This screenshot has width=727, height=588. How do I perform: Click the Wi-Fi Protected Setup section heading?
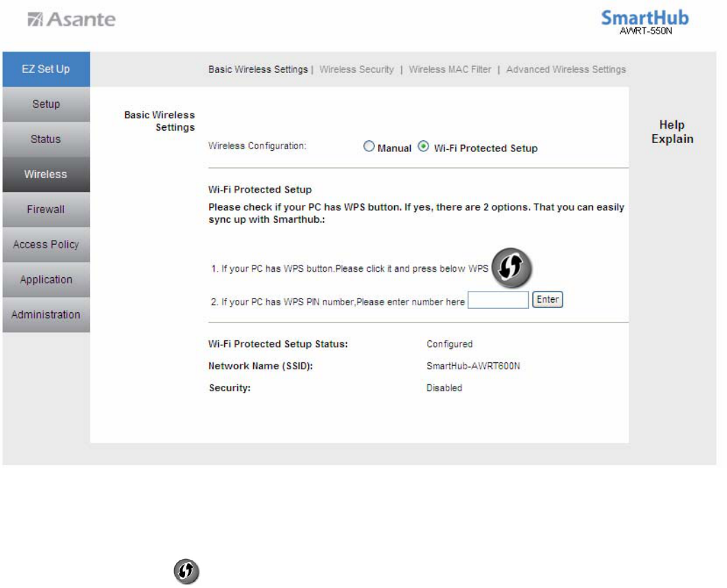[260, 190]
